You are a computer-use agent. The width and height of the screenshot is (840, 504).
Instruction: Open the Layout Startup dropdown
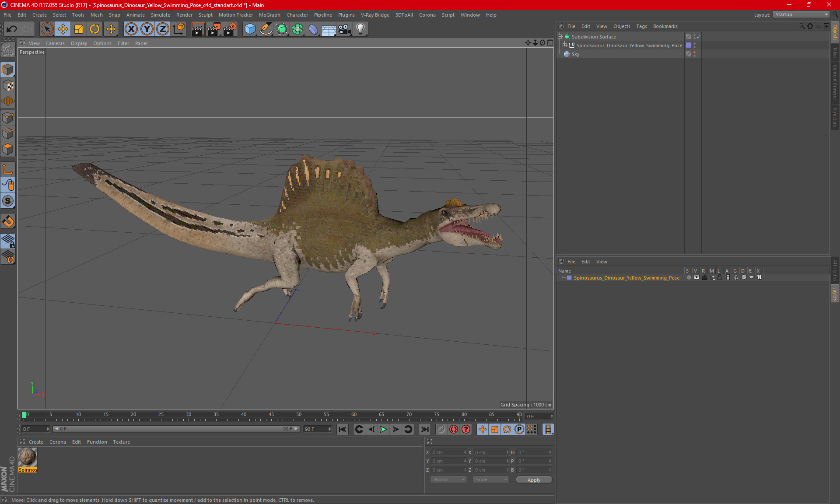801,15
